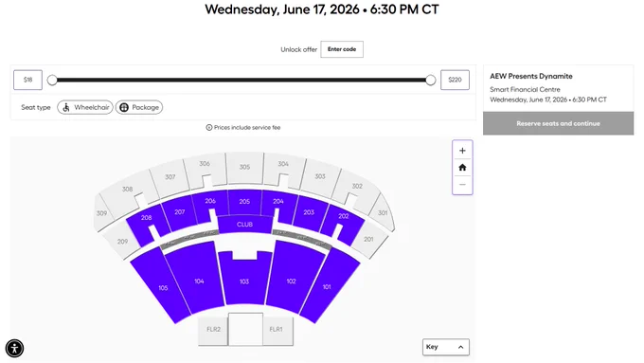Click Reserve seats and continue

point(558,123)
